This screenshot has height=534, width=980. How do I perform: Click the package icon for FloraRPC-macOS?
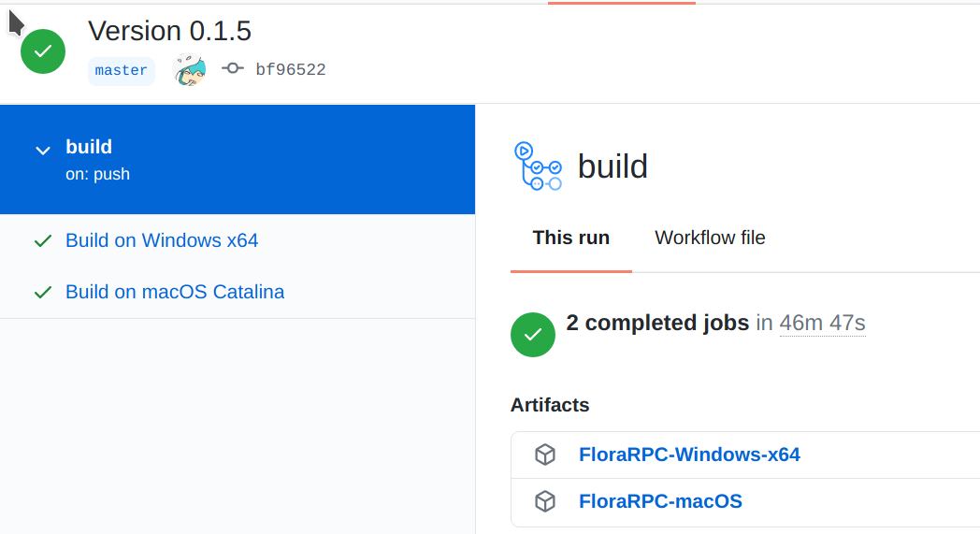coord(544,501)
